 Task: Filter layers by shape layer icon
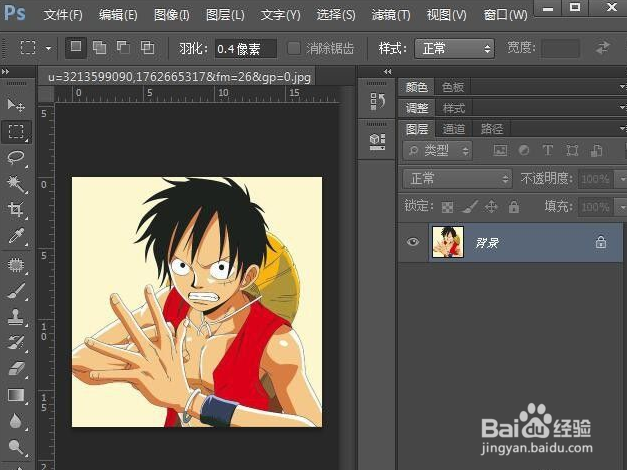pos(572,151)
